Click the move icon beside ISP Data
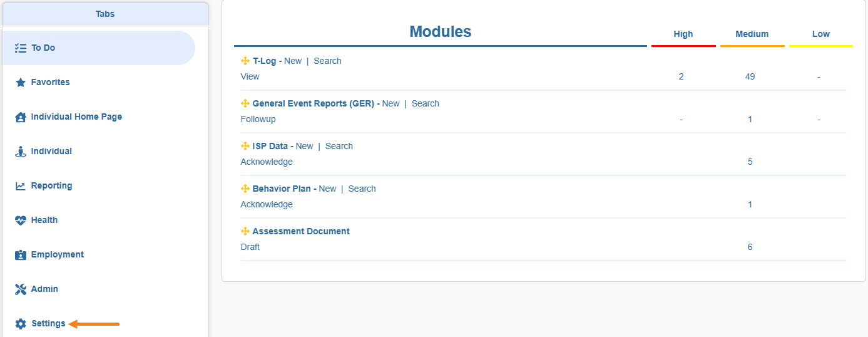The width and height of the screenshot is (868, 337). [245, 146]
